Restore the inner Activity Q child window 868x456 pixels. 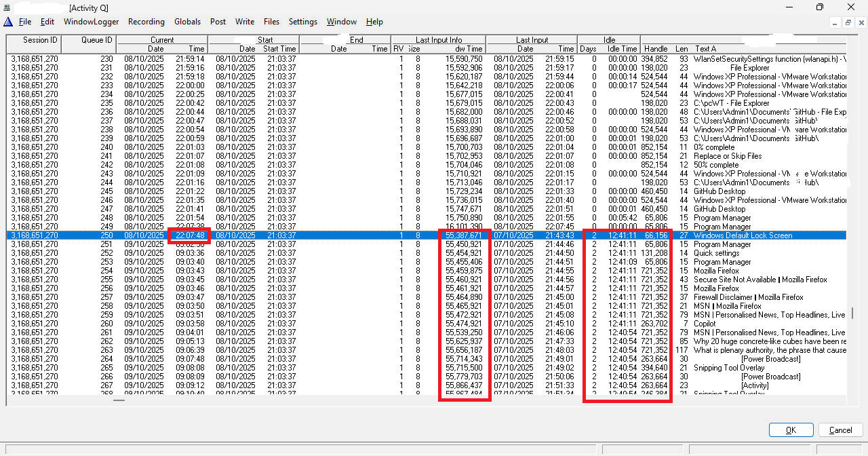point(848,22)
